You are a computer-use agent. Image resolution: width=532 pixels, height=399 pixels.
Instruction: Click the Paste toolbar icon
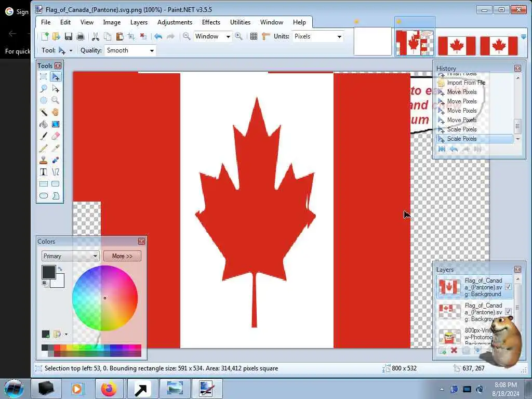[x=119, y=36]
